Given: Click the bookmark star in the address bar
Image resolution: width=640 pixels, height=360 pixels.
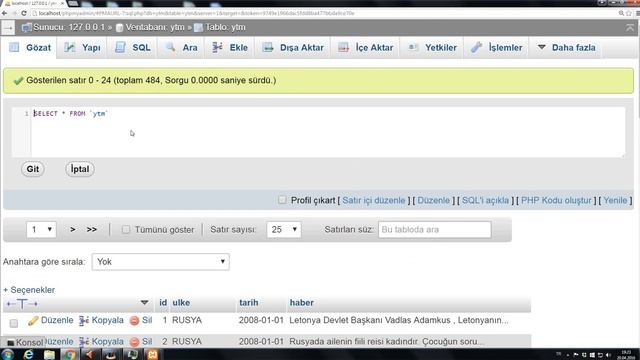Looking at the screenshot, I should [x=629, y=13].
